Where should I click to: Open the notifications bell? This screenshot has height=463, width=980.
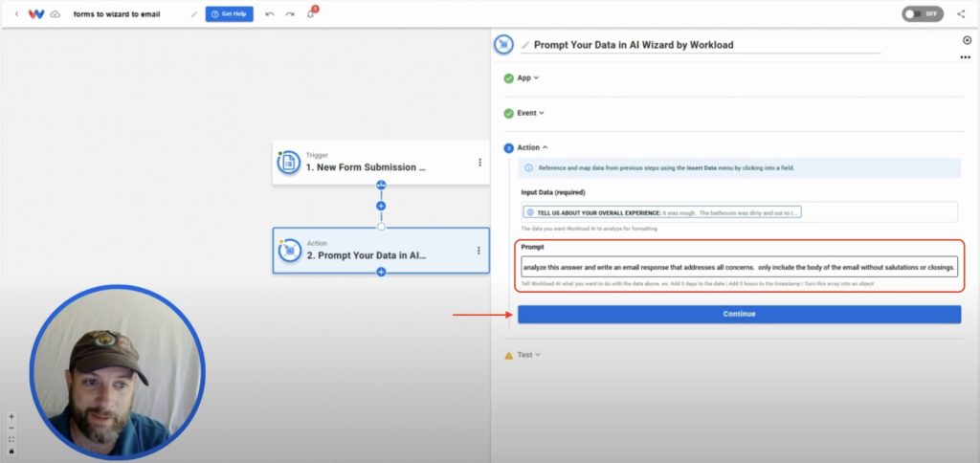[x=311, y=13]
